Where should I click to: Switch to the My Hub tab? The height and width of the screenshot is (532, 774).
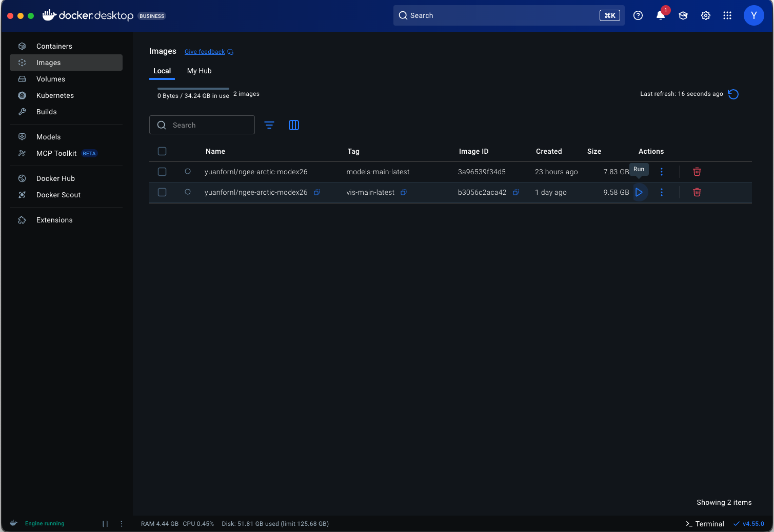point(199,71)
